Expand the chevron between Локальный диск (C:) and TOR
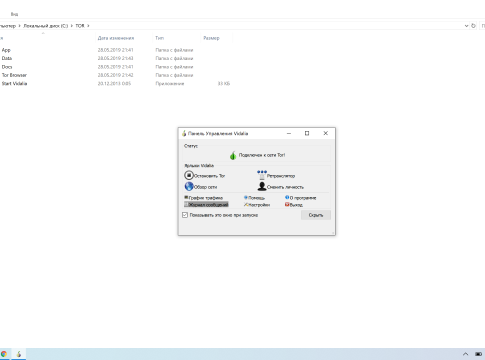Image resolution: width=485 pixels, height=360 pixels. coord(72,26)
